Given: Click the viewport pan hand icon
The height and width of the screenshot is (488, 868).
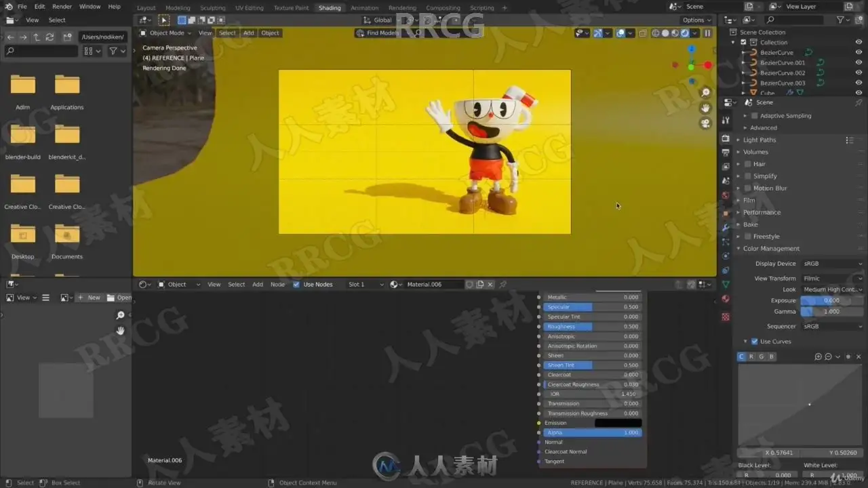Looking at the screenshot, I should coord(706,108).
